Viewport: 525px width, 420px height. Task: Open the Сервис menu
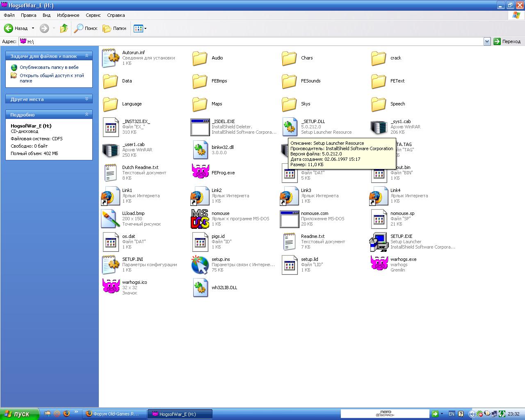[93, 15]
